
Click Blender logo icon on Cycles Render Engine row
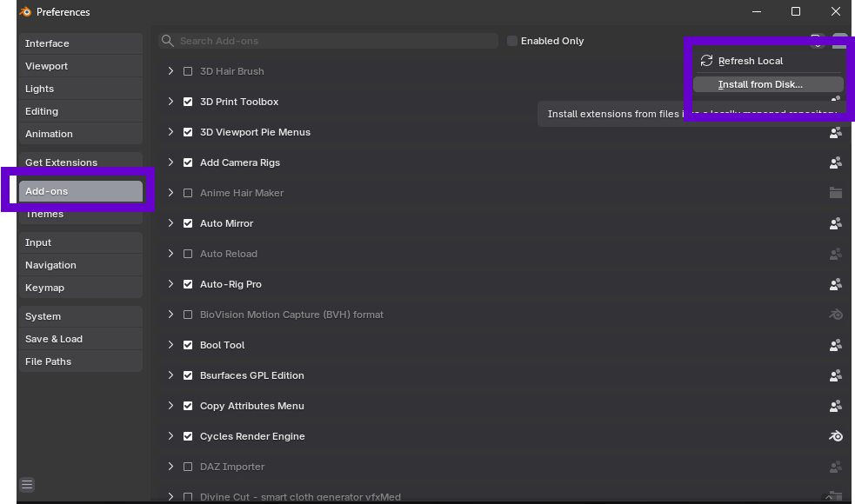[x=835, y=436]
